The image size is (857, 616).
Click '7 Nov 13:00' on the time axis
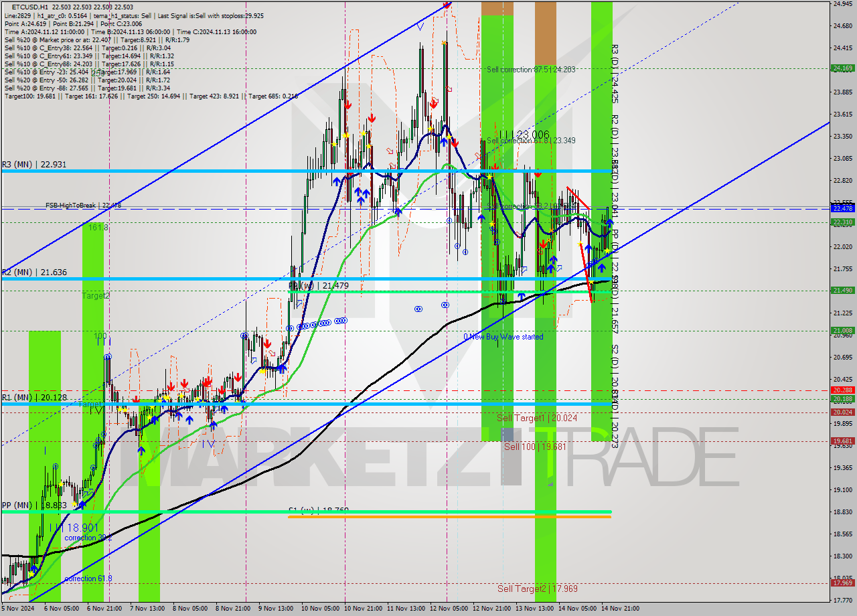[147, 609]
